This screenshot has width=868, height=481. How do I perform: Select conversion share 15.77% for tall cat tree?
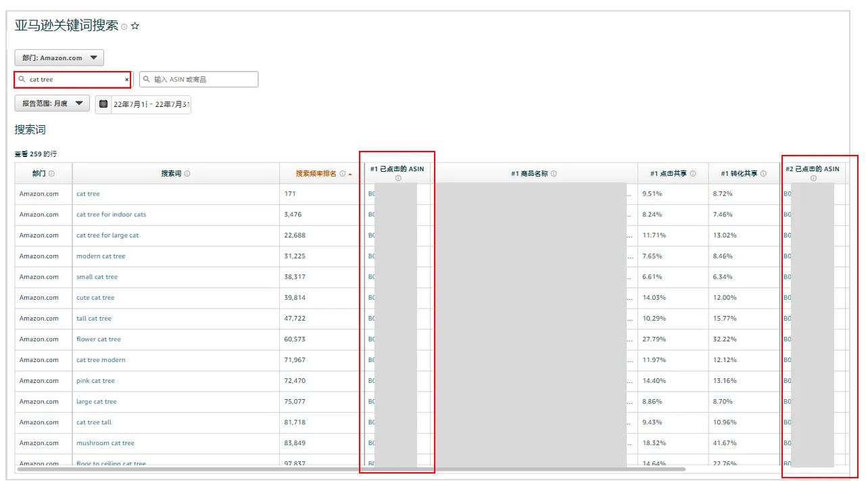tap(725, 319)
